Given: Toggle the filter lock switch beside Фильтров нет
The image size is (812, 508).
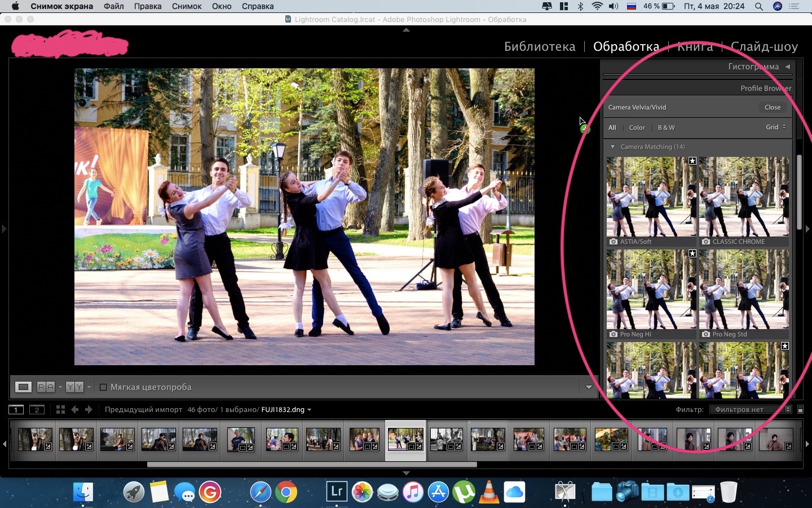Looking at the screenshot, I should click(x=800, y=410).
